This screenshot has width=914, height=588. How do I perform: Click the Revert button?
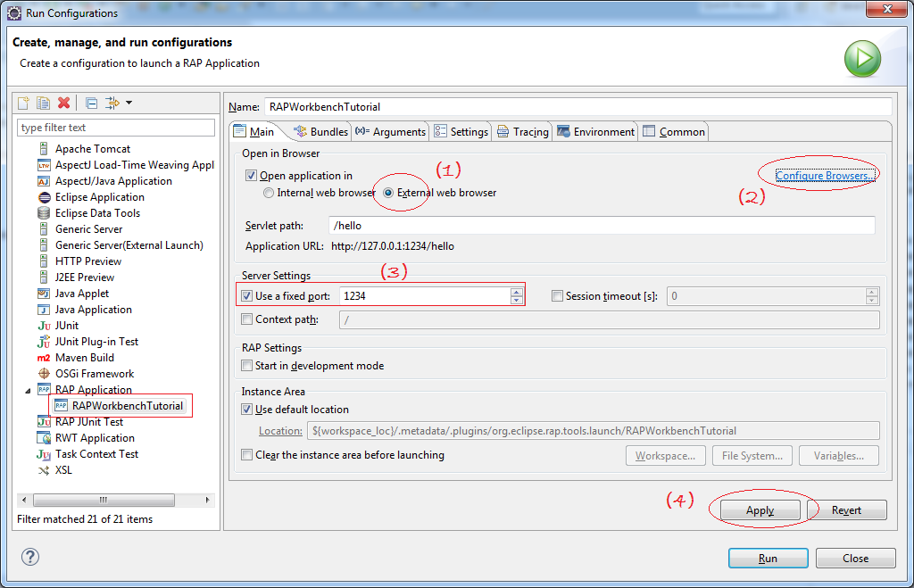(846, 510)
